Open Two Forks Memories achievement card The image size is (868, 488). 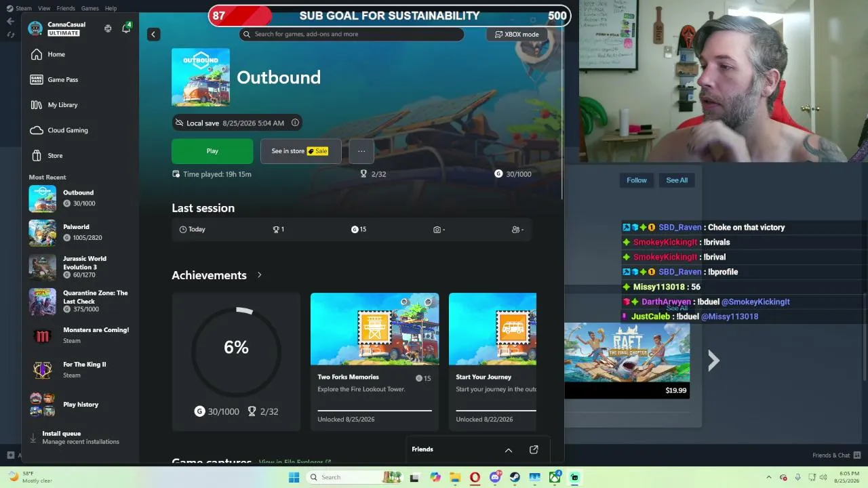pos(374,362)
